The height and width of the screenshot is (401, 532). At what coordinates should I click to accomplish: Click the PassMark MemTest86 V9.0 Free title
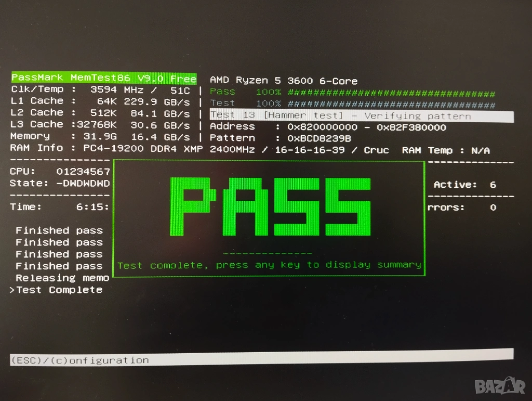click(104, 78)
